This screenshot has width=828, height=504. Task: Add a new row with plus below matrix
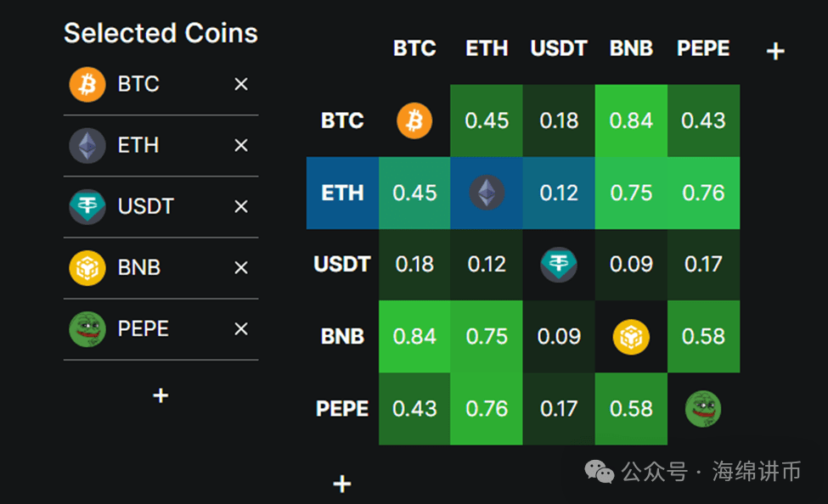point(342,484)
